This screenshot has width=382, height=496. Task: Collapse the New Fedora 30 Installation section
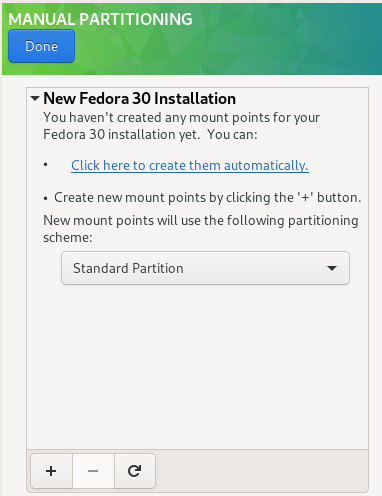(35, 98)
